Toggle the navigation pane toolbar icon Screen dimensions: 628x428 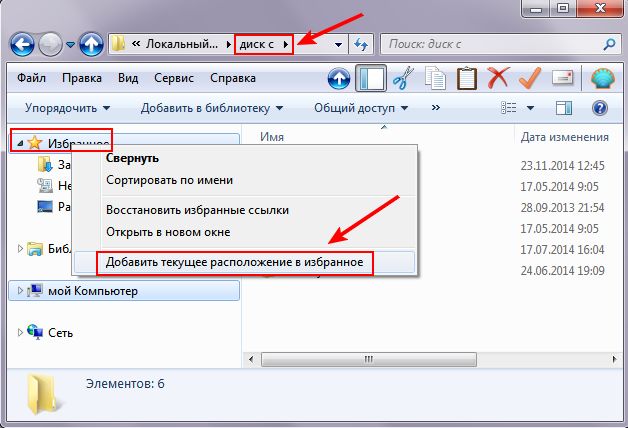pyautogui.click(x=371, y=78)
